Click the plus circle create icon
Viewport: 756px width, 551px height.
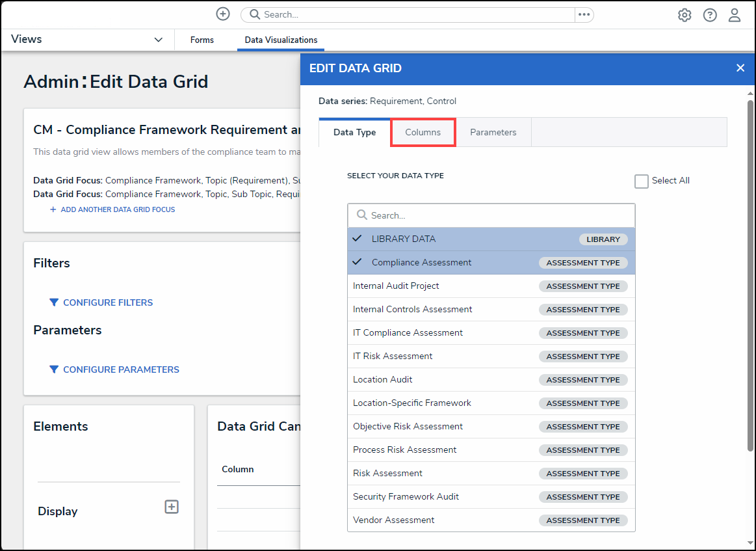click(223, 14)
